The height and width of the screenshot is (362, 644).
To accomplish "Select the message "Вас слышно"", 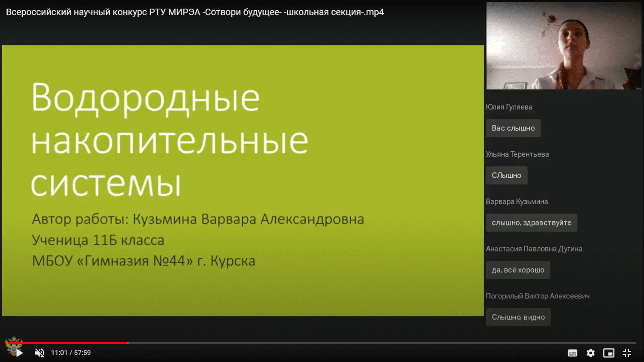I will pyautogui.click(x=513, y=128).
